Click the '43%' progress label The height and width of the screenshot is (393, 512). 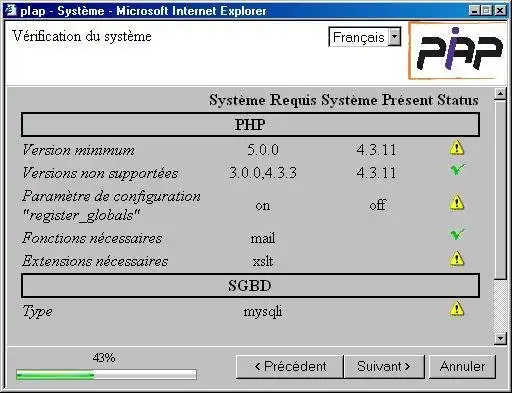[104, 358]
